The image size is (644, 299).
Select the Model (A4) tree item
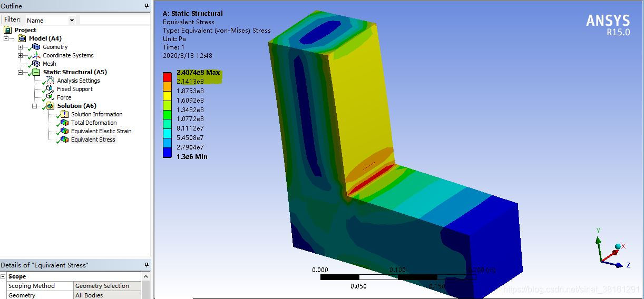[45, 38]
